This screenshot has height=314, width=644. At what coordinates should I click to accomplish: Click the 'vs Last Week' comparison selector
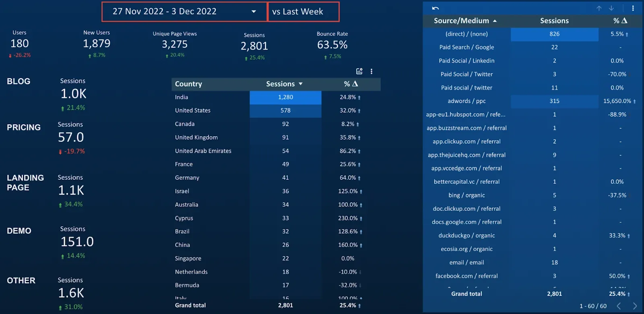303,12
